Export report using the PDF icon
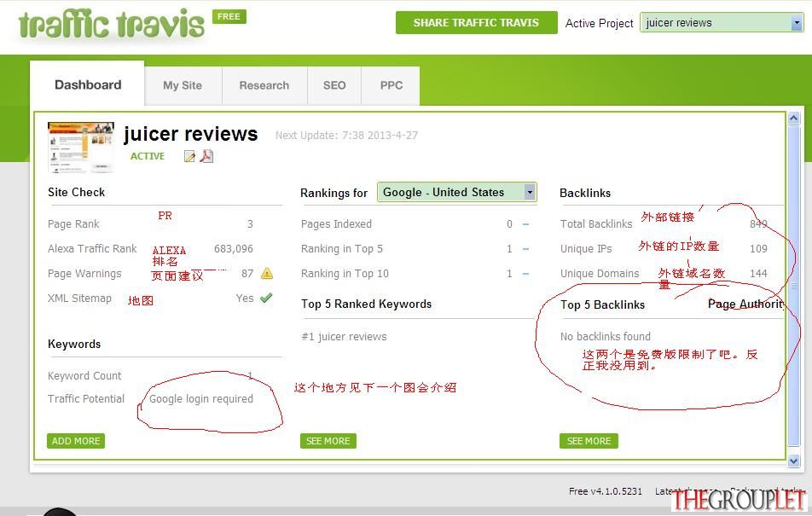Image resolution: width=812 pixels, height=516 pixels. click(x=206, y=156)
